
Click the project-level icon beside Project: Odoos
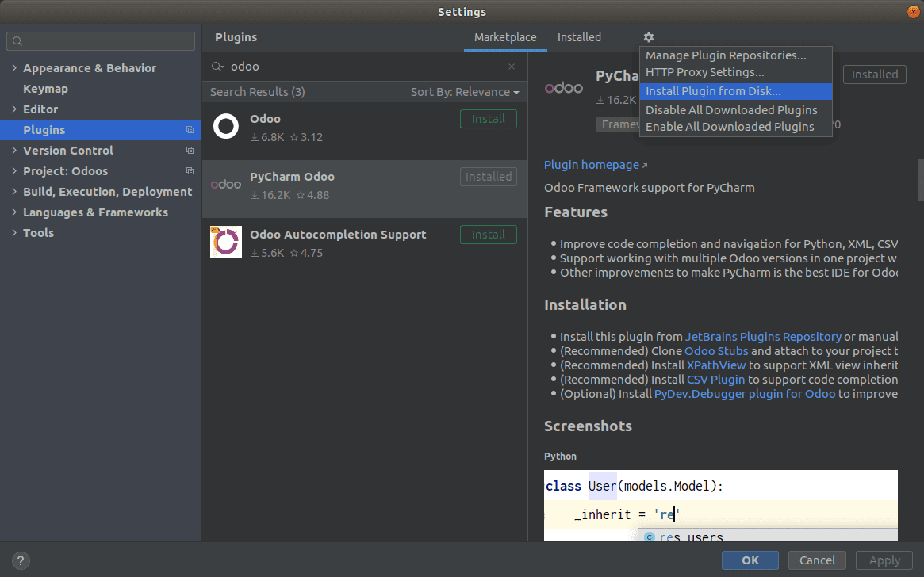(x=190, y=170)
